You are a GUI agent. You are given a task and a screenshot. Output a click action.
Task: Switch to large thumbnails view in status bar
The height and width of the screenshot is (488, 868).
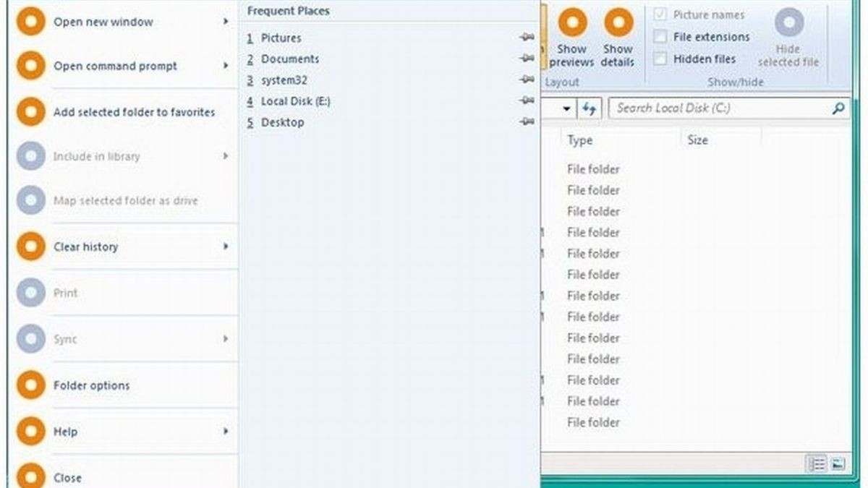pyautogui.click(x=837, y=464)
